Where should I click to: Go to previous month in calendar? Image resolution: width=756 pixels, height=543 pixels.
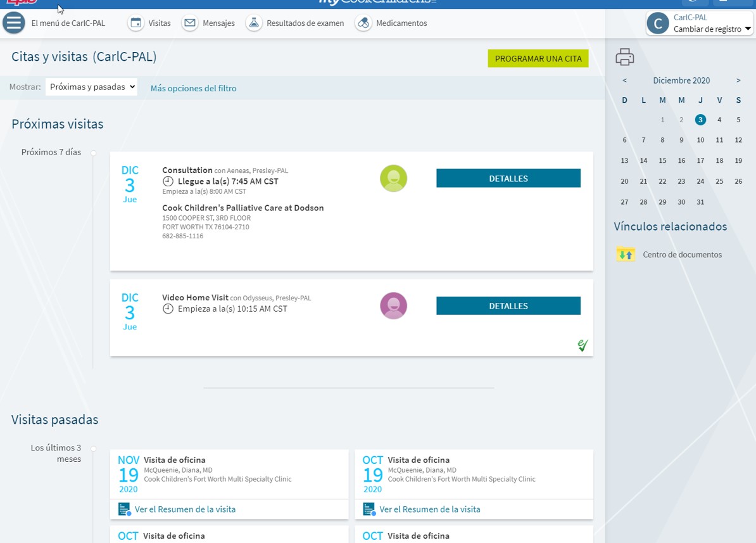624,80
